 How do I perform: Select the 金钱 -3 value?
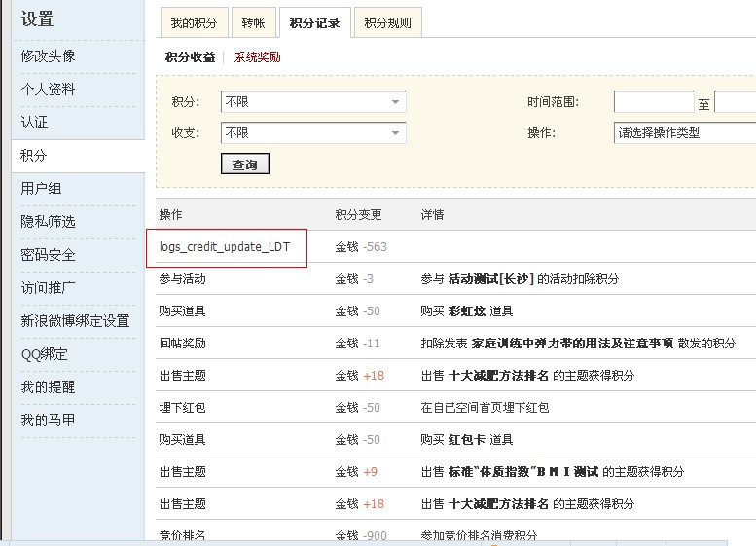pyautogui.click(x=354, y=279)
